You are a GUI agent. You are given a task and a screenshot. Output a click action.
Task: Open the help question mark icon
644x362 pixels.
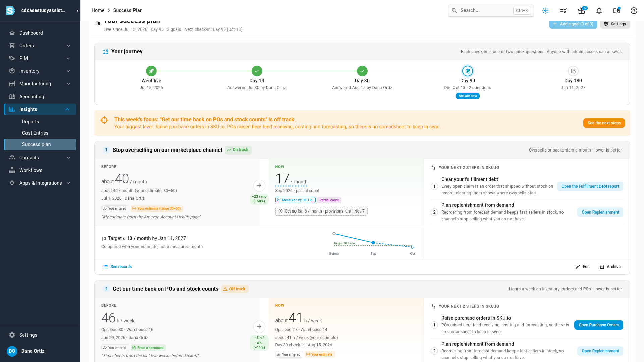coord(634,11)
